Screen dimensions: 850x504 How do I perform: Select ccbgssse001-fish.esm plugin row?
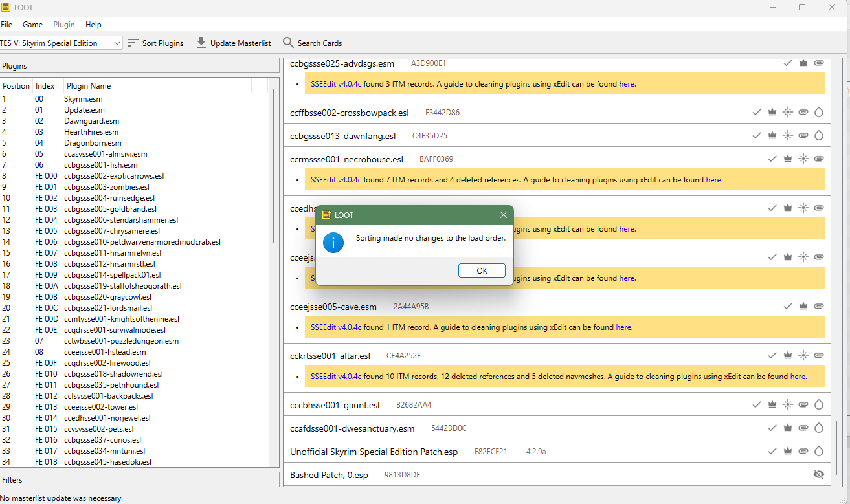click(x=135, y=165)
